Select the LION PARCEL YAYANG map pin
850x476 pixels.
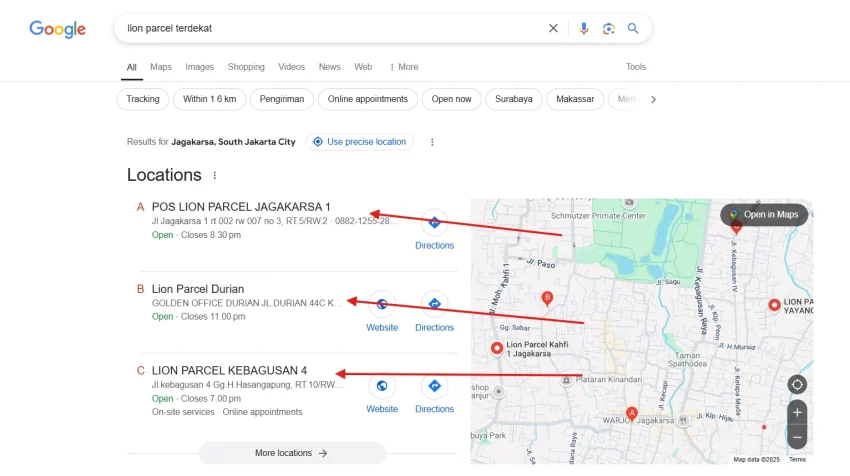click(774, 306)
